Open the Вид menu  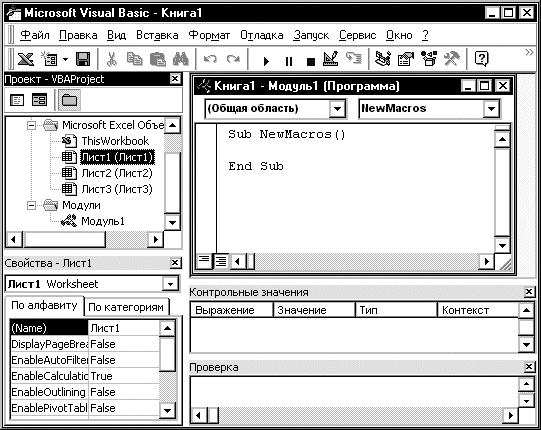(116, 35)
